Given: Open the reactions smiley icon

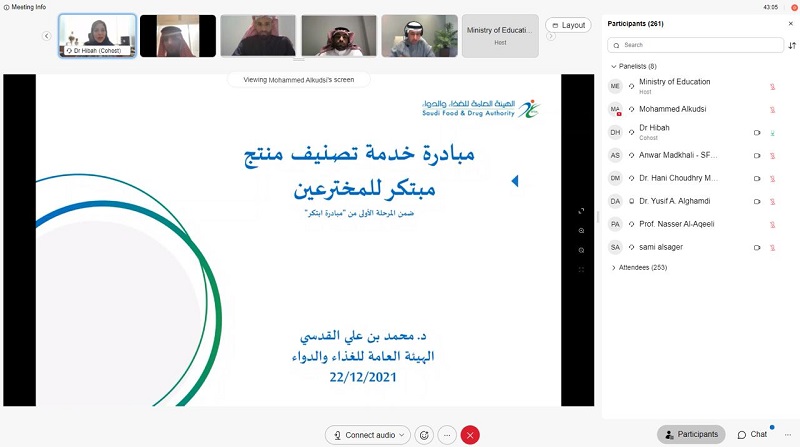Looking at the screenshot, I should tap(424, 435).
